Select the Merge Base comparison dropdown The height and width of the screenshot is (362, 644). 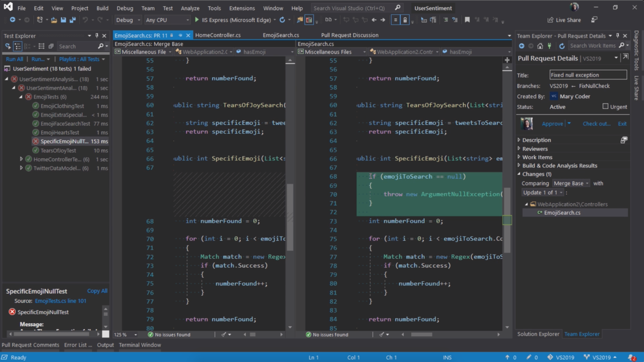(571, 183)
